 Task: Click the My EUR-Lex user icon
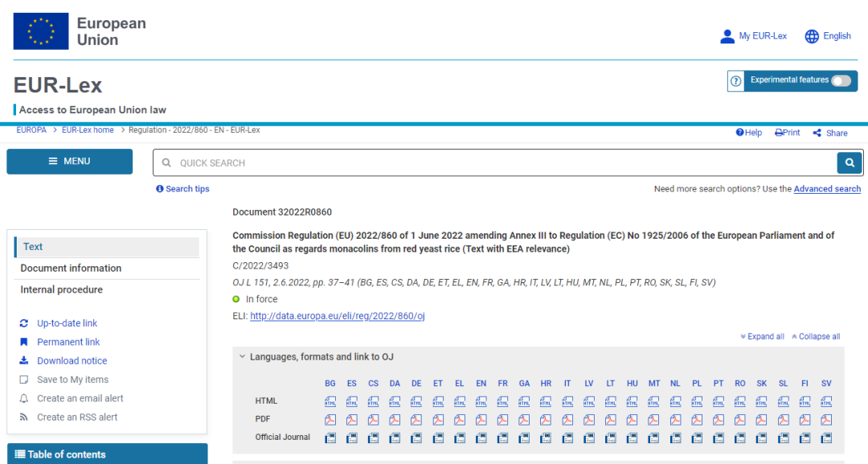tap(727, 36)
